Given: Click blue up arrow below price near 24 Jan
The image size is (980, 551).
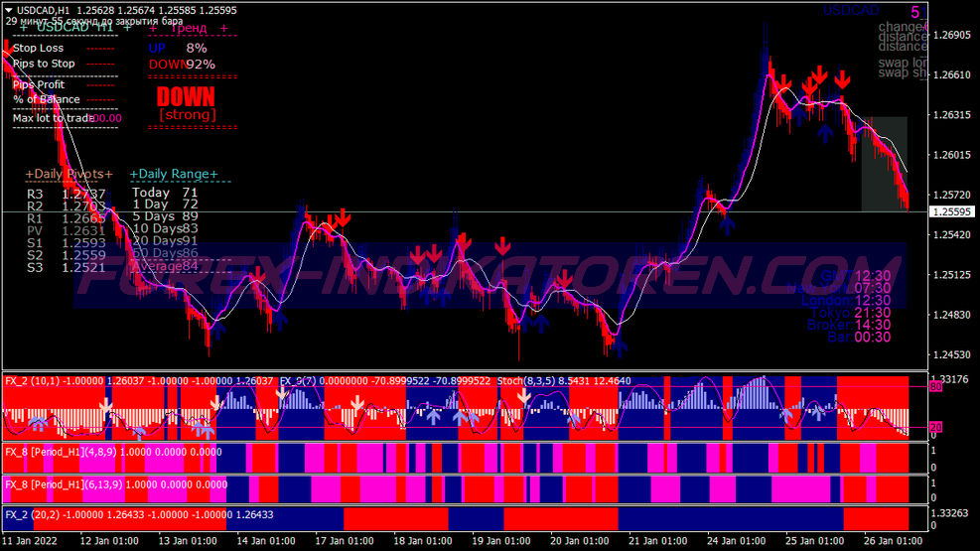Looking at the screenshot, I should 728,223.
